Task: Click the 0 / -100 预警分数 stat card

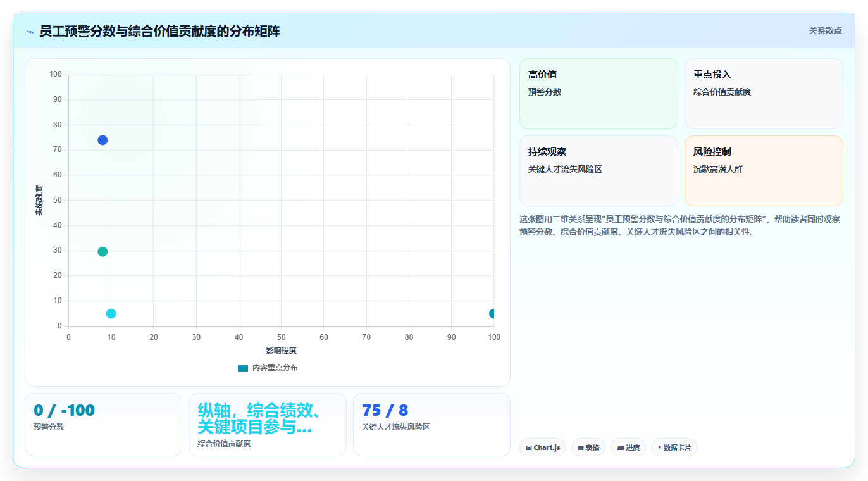Action: coord(103,425)
